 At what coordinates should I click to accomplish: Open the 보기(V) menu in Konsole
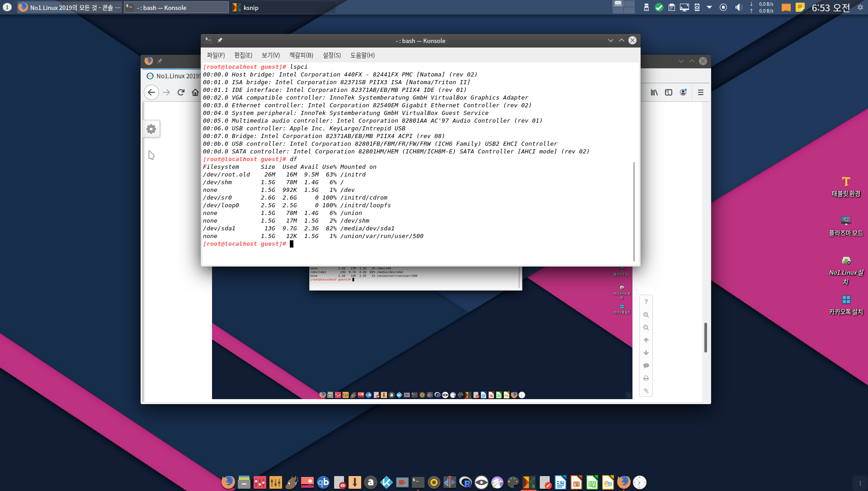[x=271, y=55]
